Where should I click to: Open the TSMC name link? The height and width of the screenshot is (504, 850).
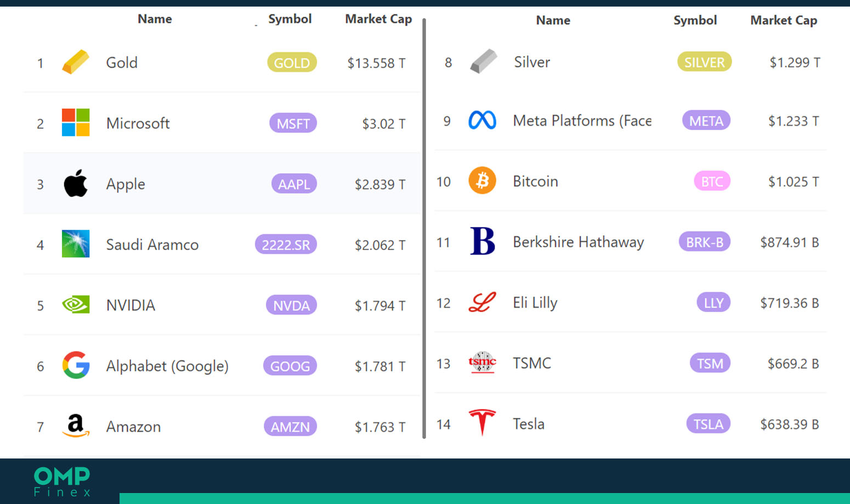coord(532,363)
